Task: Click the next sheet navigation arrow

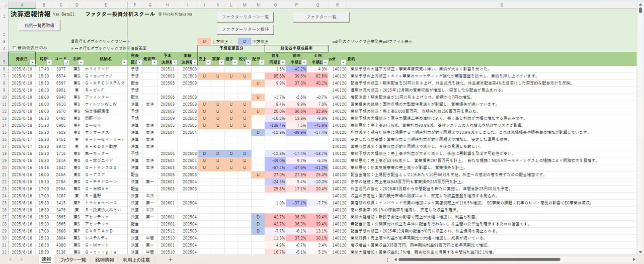Action: (21, 259)
